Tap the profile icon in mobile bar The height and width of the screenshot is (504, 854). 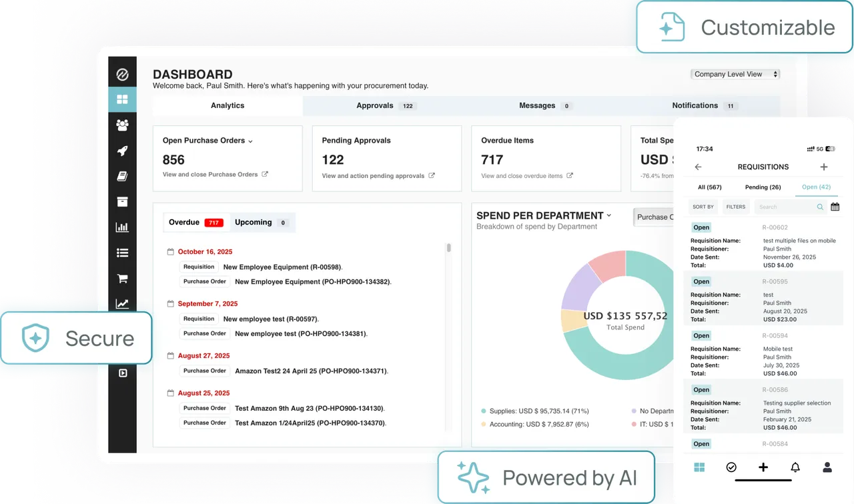tap(827, 467)
